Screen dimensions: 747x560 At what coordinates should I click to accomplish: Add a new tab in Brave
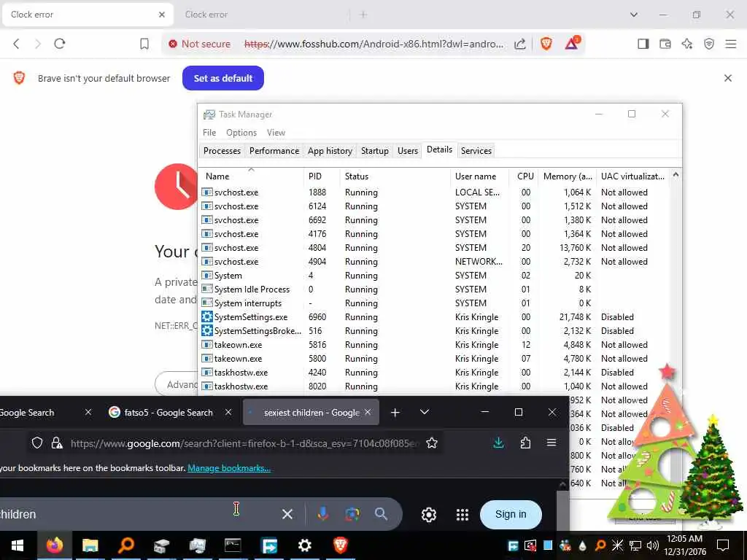pyautogui.click(x=363, y=15)
